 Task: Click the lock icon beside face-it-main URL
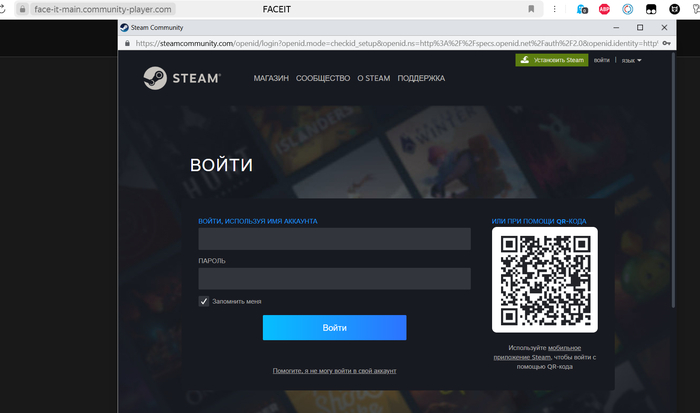[x=21, y=9]
